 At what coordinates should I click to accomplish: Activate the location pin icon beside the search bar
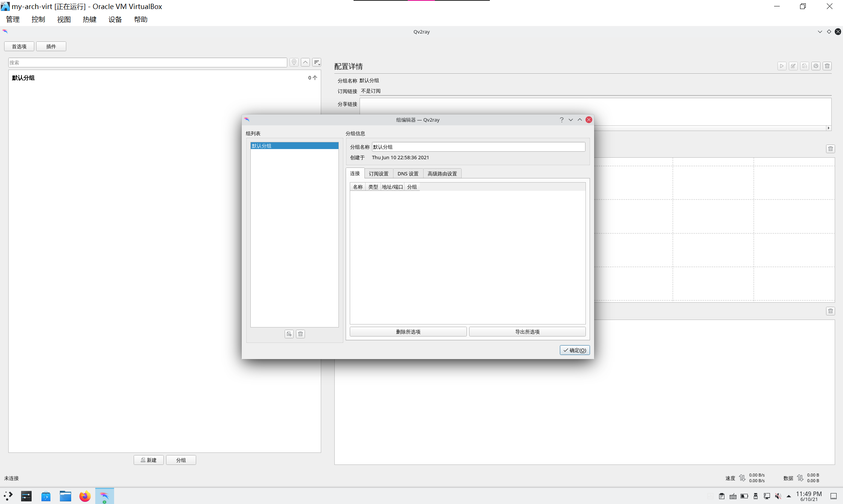pos(294,62)
